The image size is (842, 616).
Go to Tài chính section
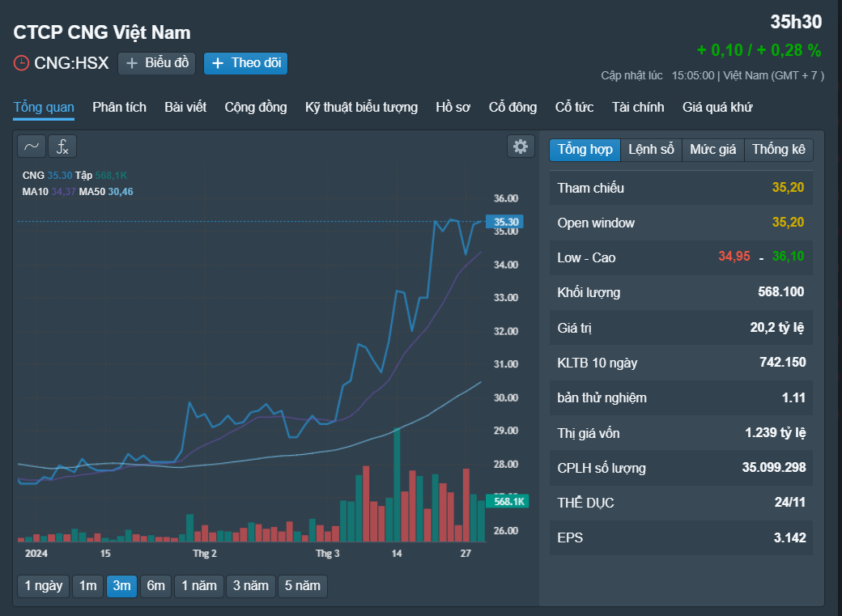638,108
